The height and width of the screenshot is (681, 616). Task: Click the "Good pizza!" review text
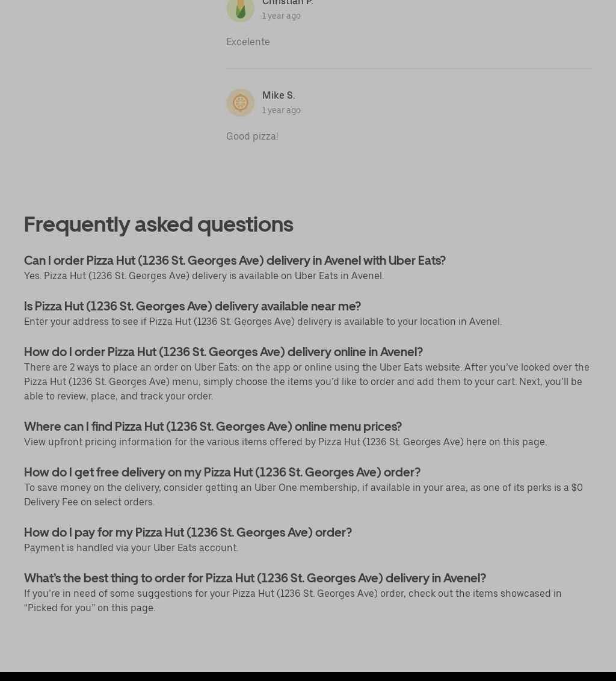coord(252,136)
